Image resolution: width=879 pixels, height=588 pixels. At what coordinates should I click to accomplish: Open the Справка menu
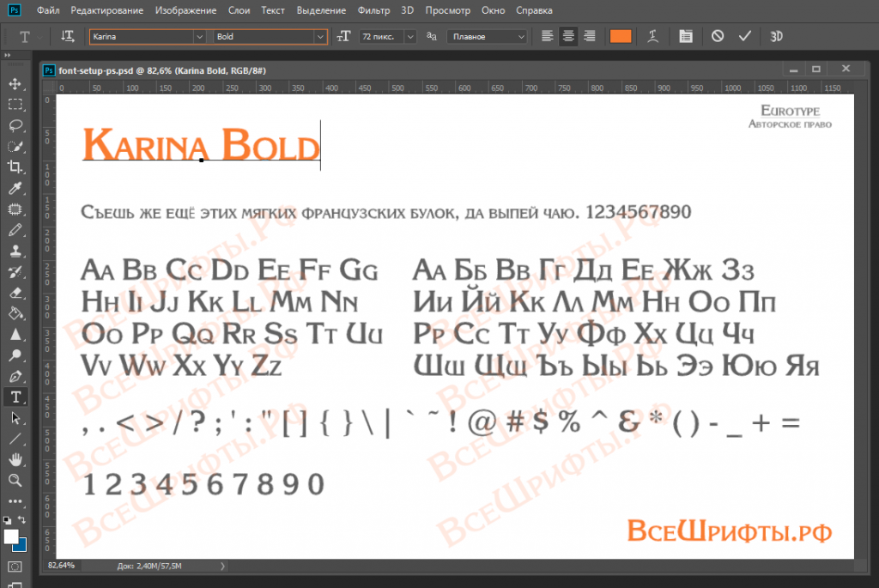tap(534, 10)
